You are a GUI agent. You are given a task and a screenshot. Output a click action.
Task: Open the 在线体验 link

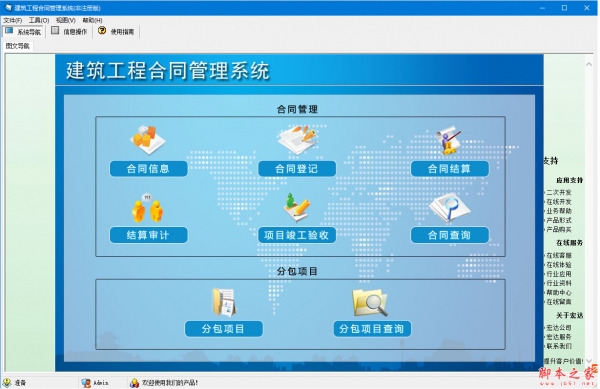coord(558,264)
